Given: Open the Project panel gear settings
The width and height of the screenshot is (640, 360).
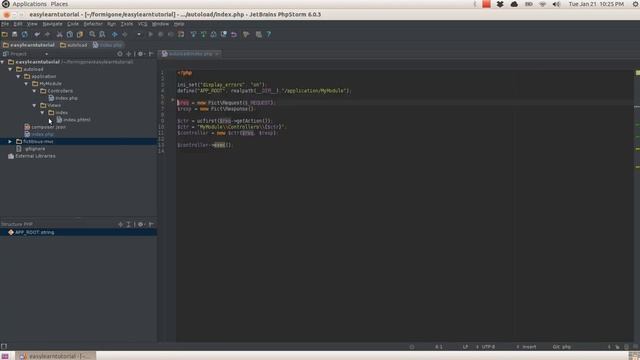Looking at the screenshot, I should (x=140, y=54).
